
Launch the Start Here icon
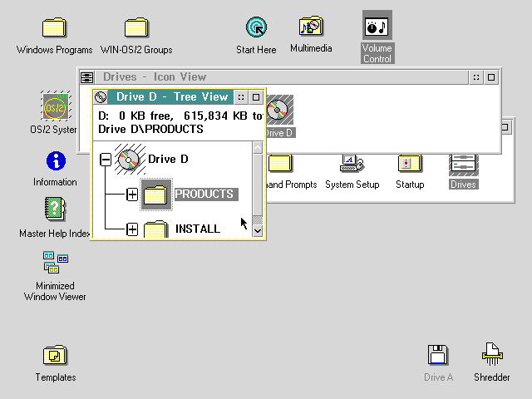tap(256, 27)
